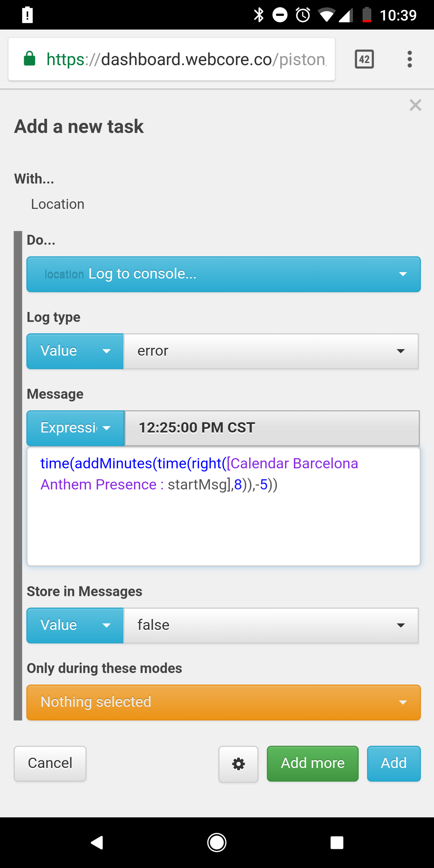Open the Log type Value operand dropdown
Image resolution: width=434 pixels, height=868 pixels.
point(75,351)
